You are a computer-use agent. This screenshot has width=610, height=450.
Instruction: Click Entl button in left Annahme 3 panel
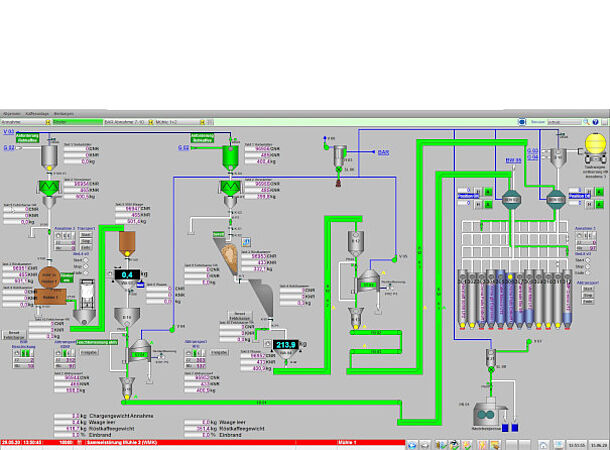click(86, 247)
